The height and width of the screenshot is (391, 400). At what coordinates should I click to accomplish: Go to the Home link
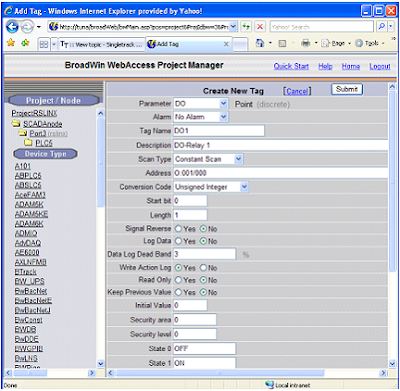click(x=351, y=66)
